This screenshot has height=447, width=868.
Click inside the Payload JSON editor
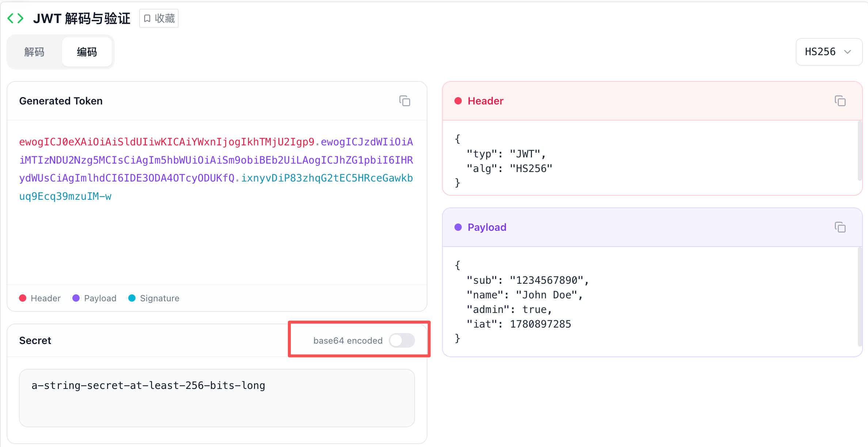(x=650, y=302)
